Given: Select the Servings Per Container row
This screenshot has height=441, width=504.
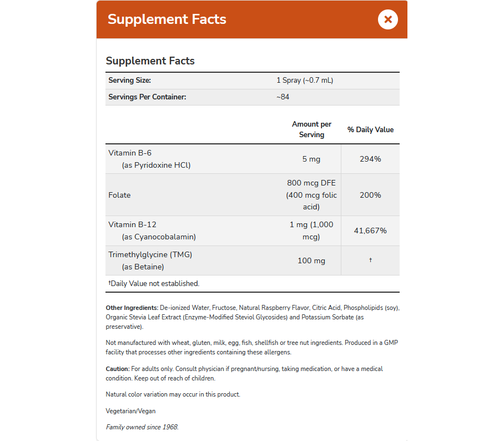Looking at the screenshot, I should (x=222, y=97).
